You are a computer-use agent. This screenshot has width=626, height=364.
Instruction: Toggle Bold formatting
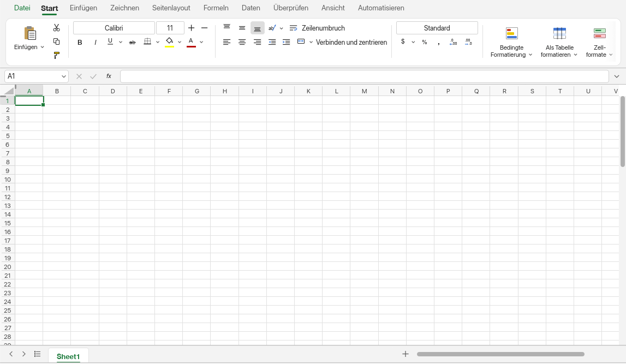pyautogui.click(x=80, y=43)
